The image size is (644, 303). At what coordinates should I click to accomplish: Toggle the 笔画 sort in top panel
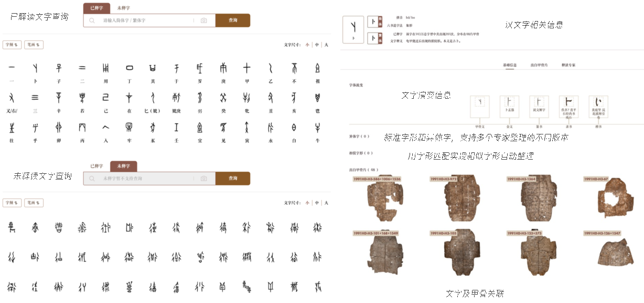click(34, 45)
